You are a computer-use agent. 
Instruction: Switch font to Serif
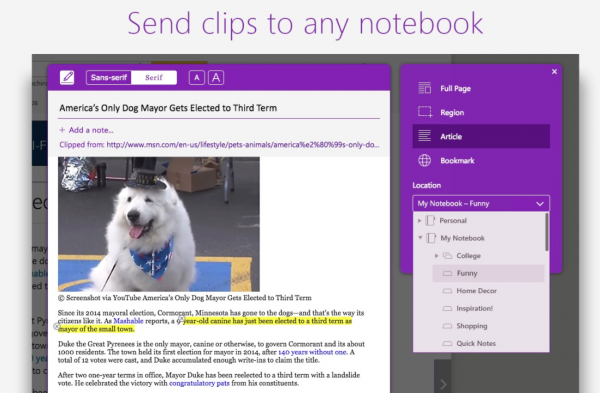154,78
